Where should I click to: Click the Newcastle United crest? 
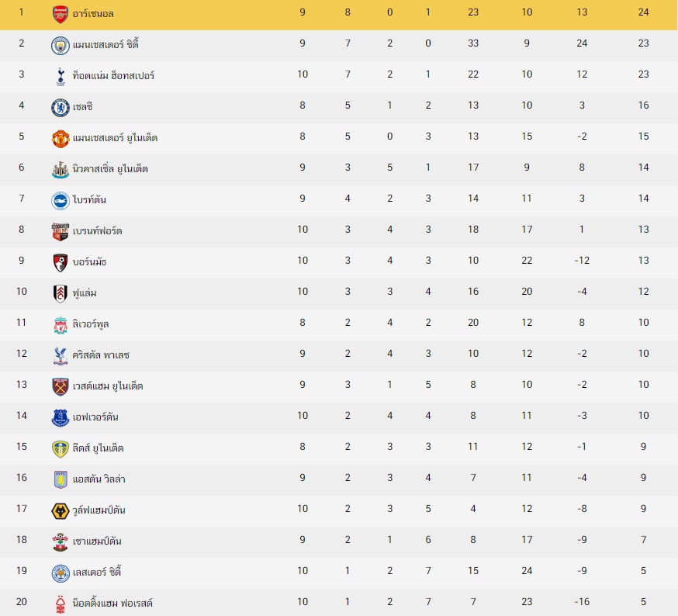60,170
